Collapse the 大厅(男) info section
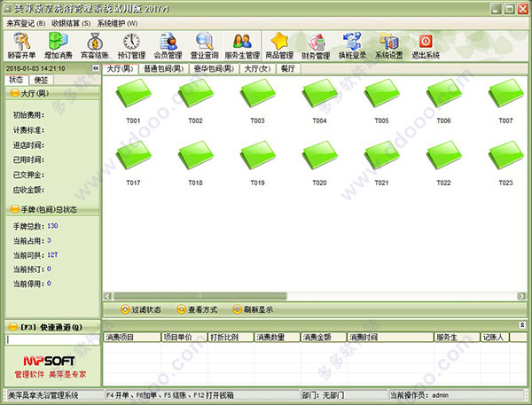The image size is (532, 405). coord(14,93)
